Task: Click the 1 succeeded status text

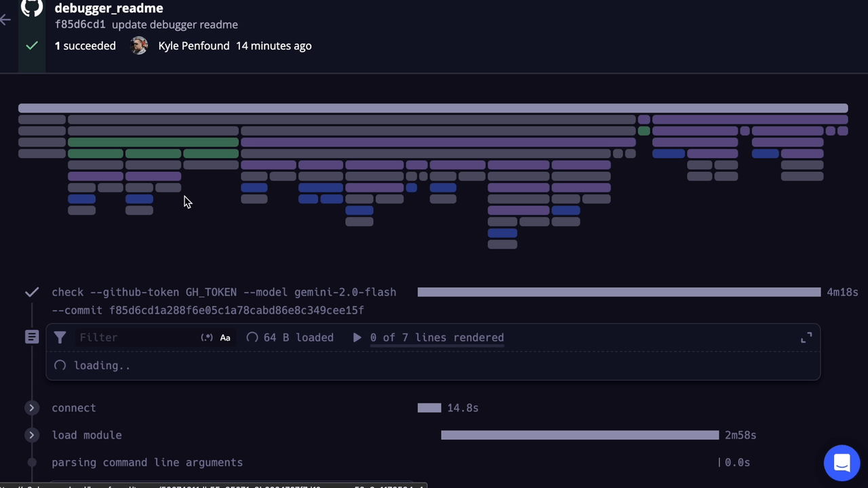Action: [85, 45]
